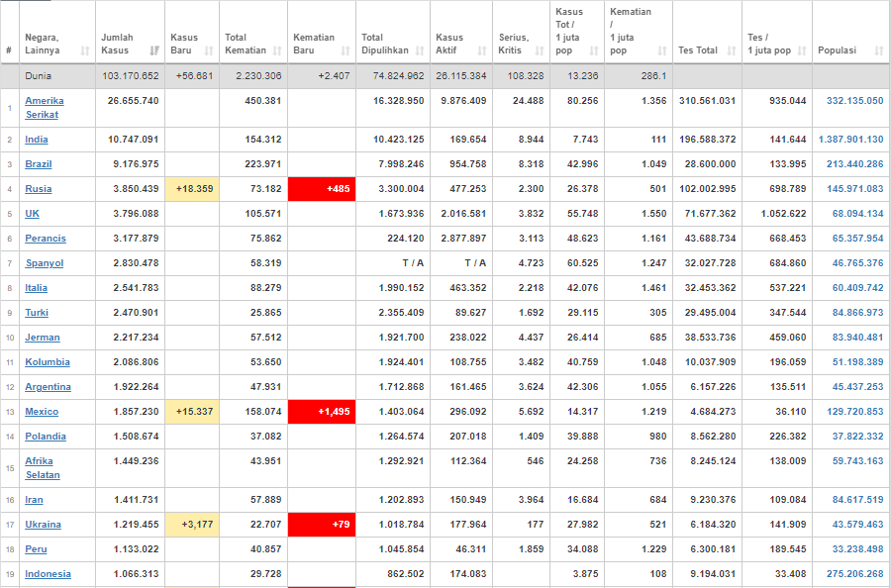Select Mexico new cases cell +15.337
Image resolution: width=891 pixels, height=588 pixels.
tap(192, 412)
